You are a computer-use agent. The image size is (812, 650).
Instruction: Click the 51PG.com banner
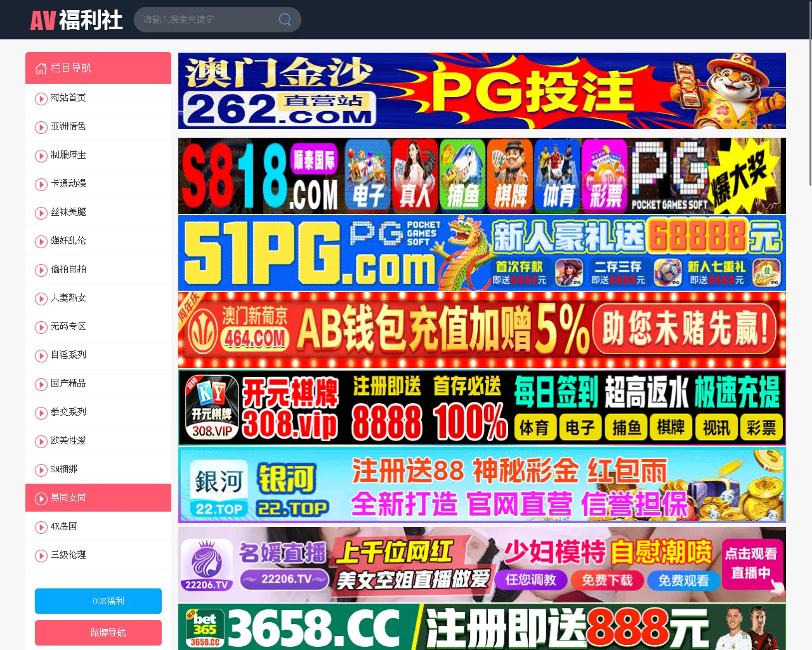pos(482,253)
